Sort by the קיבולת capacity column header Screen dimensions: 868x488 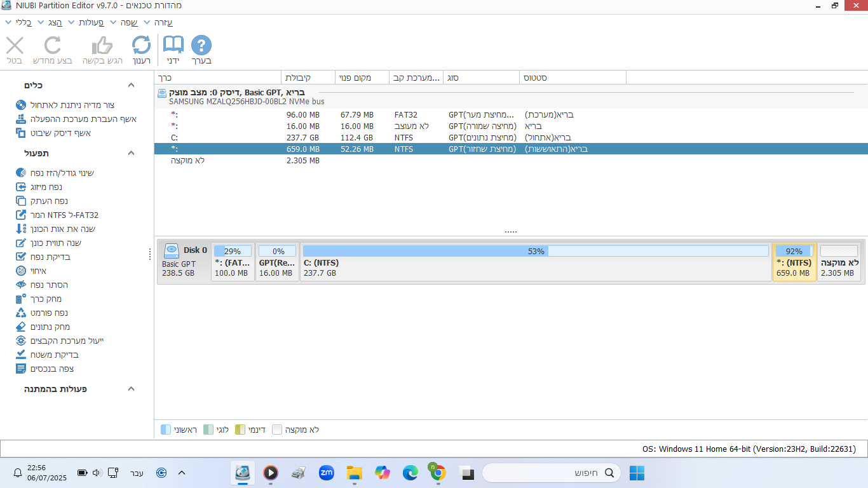click(x=308, y=78)
